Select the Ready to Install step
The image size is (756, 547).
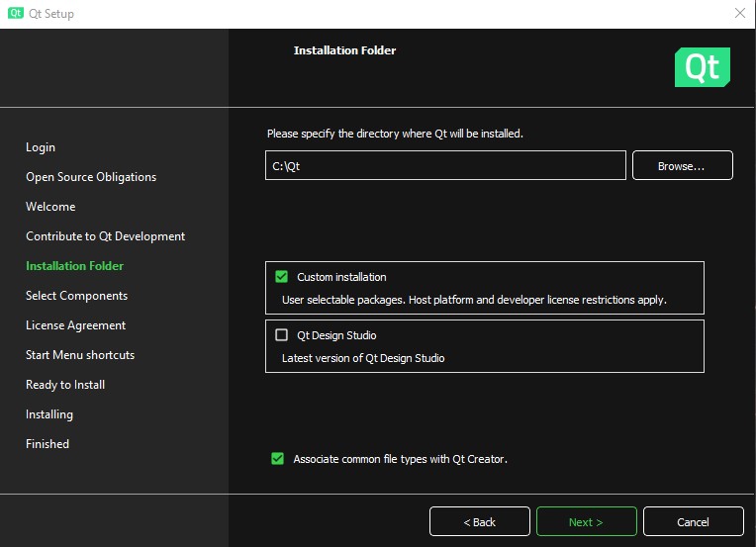tap(65, 385)
